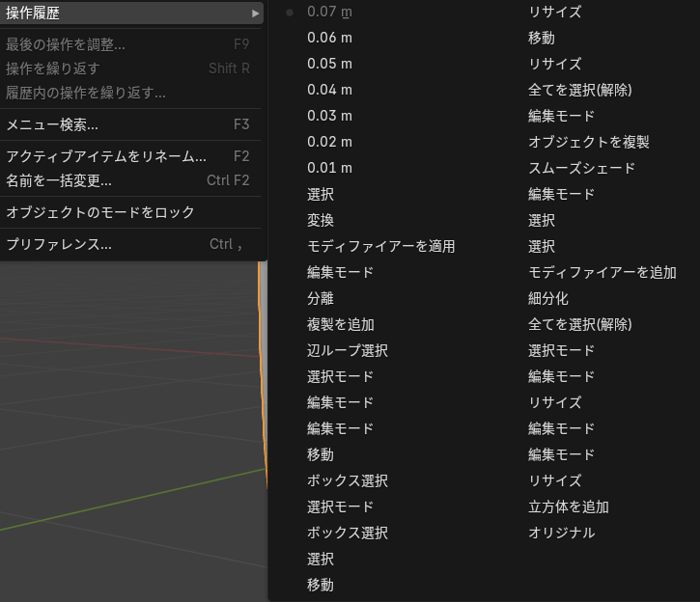The height and width of the screenshot is (602, 700).
Task: Undo back to 辺ループ選択
Action: click(x=347, y=350)
